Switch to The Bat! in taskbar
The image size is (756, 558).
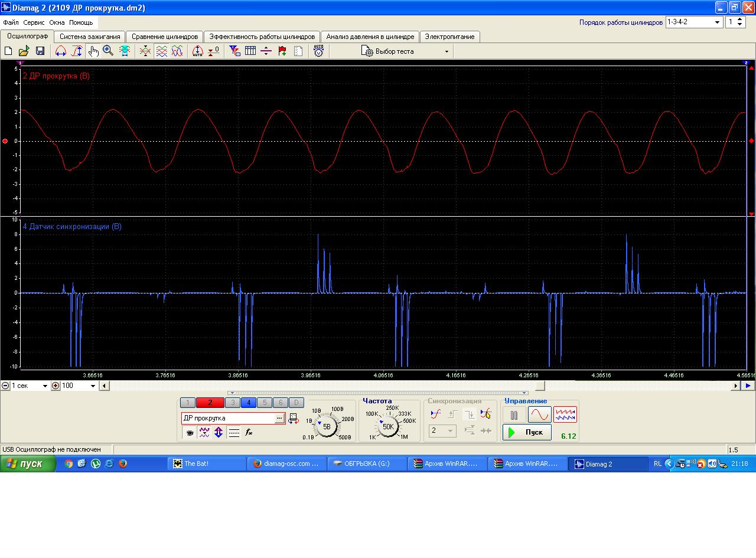click(x=207, y=464)
